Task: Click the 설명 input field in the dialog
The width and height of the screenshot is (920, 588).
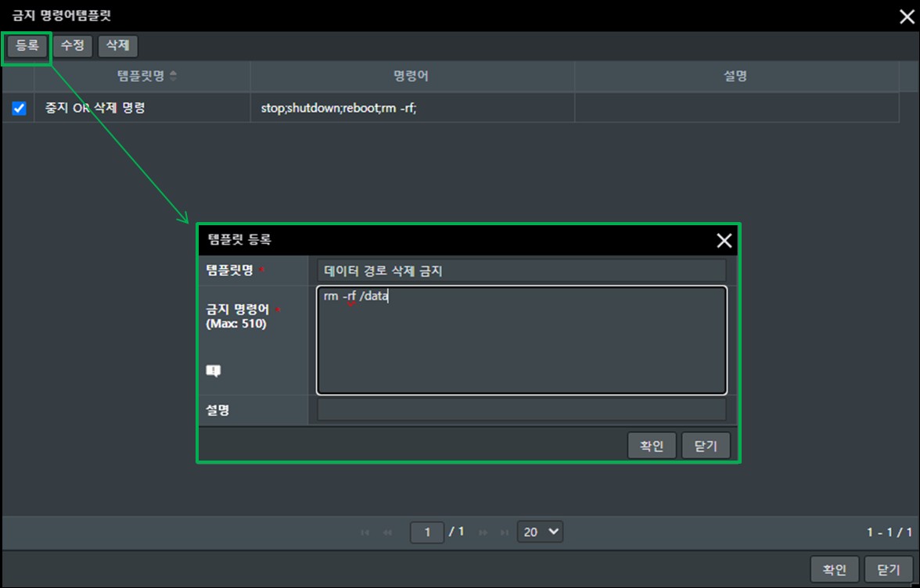Action: click(x=521, y=410)
